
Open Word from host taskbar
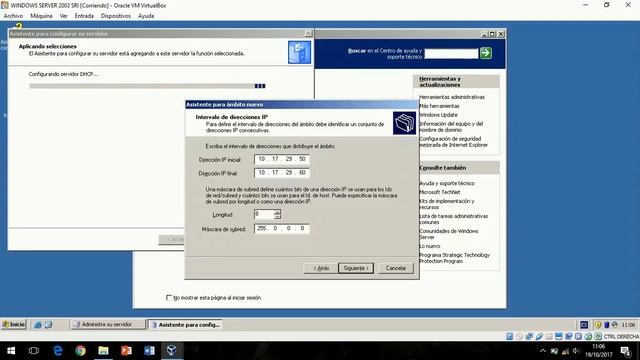[x=149, y=351]
